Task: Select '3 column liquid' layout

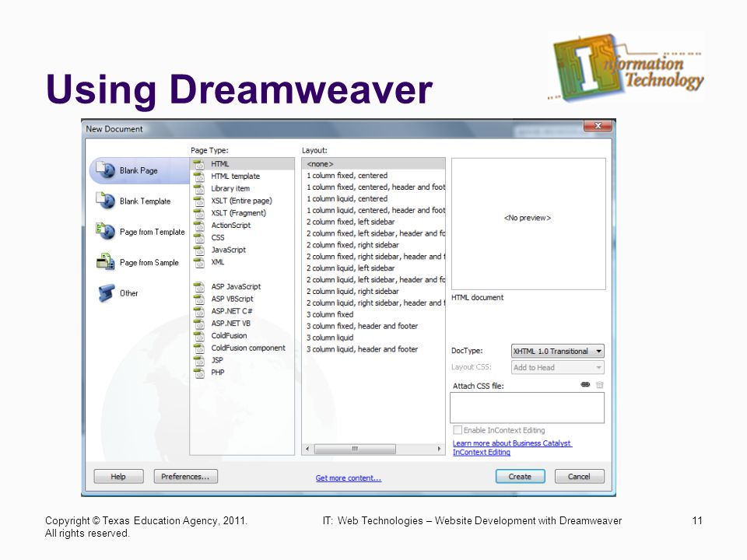Action: pyautogui.click(x=373, y=338)
